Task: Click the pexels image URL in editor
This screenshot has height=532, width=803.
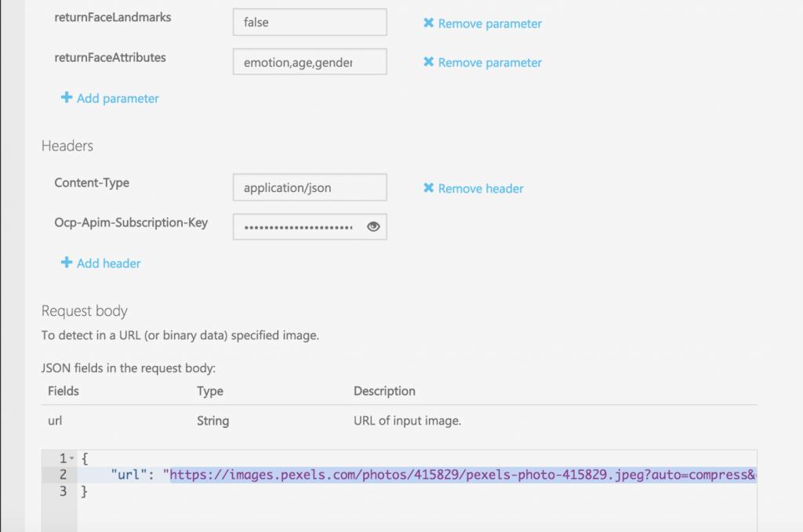Action: click(463, 475)
